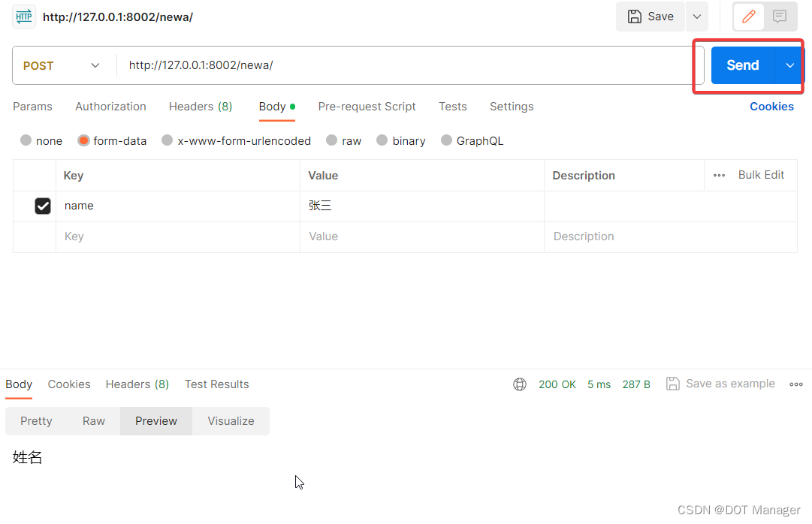Click the '张三' value cell
This screenshot has height=524, width=812.
pos(421,206)
